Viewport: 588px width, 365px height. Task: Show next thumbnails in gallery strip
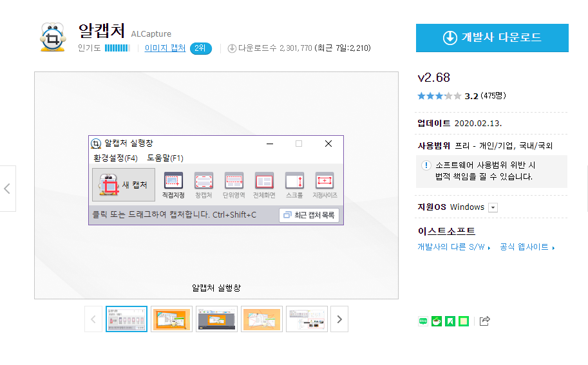pyautogui.click(x=339, y=319)
